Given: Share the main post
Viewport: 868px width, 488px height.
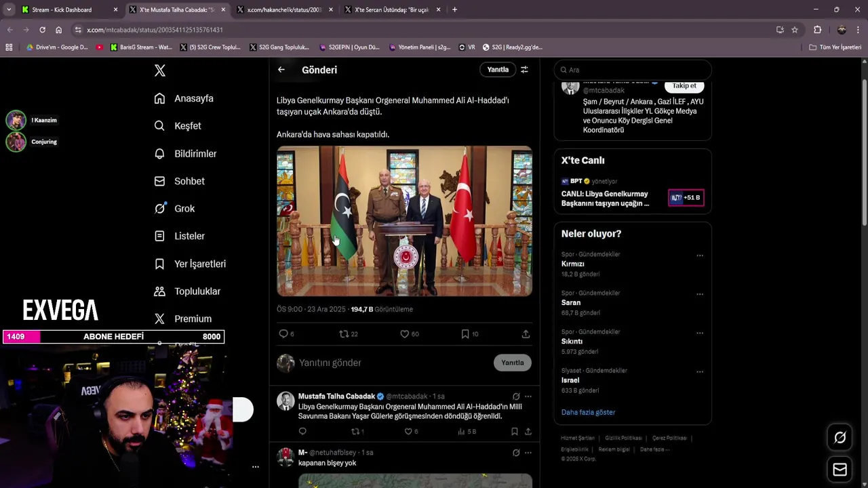Looking at the screenshot, I should [x=526, y=333].
